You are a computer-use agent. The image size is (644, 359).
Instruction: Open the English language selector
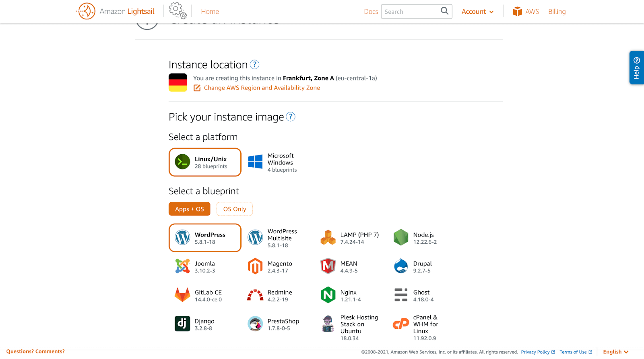pyautogui.click(x=615, y=352)
